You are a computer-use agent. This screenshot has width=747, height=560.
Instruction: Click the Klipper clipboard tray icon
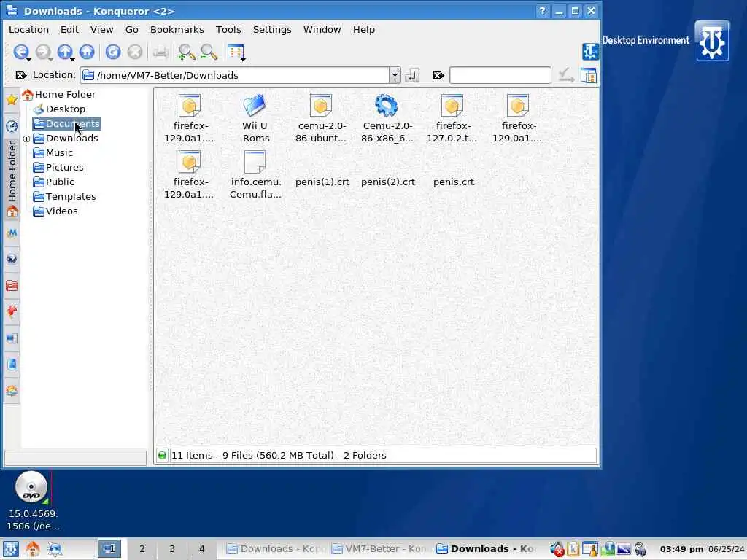(x=573, y=549)
